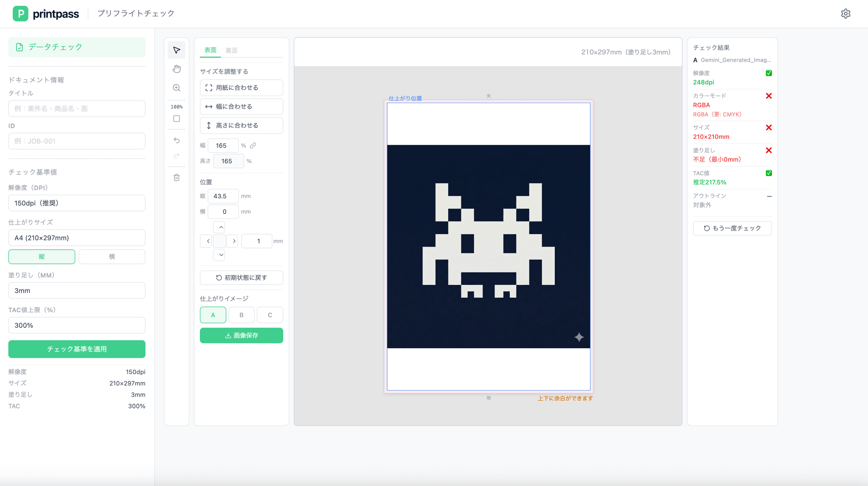Click the 上下に余白ができます warning text
Screen dimensions: 868x486
click(x=565, y=398)
